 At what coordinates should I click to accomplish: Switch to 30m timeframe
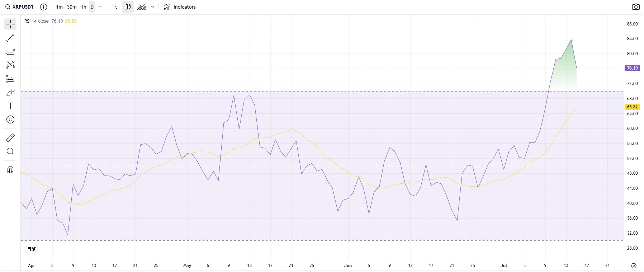tap(72, 7)
